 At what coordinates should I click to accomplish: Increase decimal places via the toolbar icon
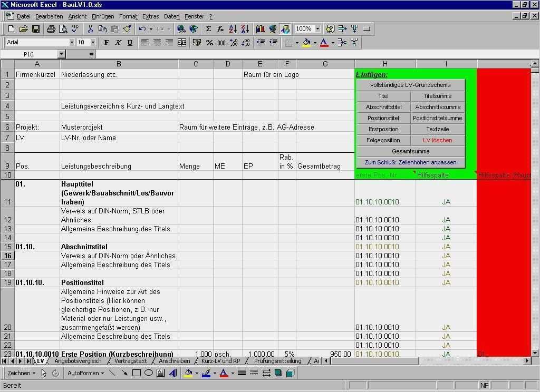click(233, 43)
